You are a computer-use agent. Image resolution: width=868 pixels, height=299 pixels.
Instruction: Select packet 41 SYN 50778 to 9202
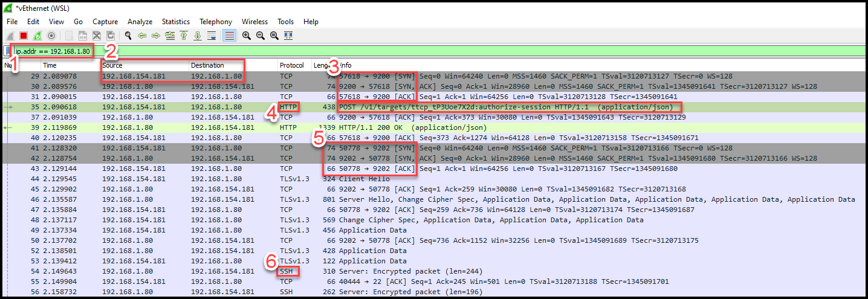point(434,148)
